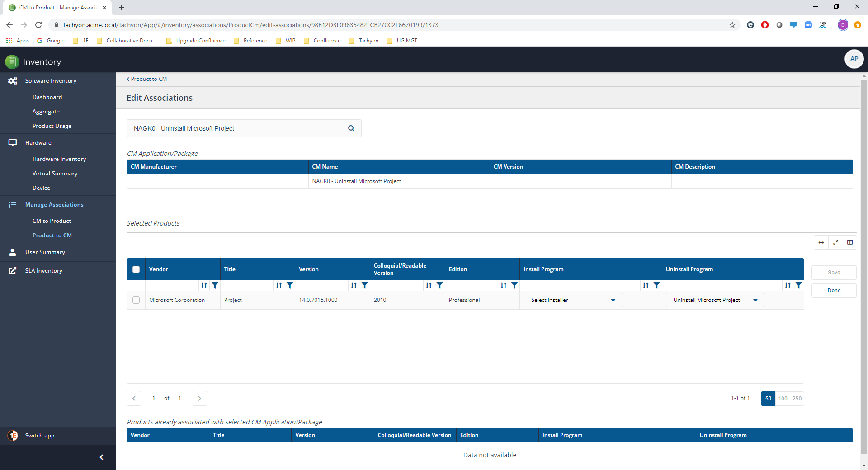Viewport: 868px width, 470px height.
Task: Click the Save button
Action: pyautogui.click(x=834, y=273)
